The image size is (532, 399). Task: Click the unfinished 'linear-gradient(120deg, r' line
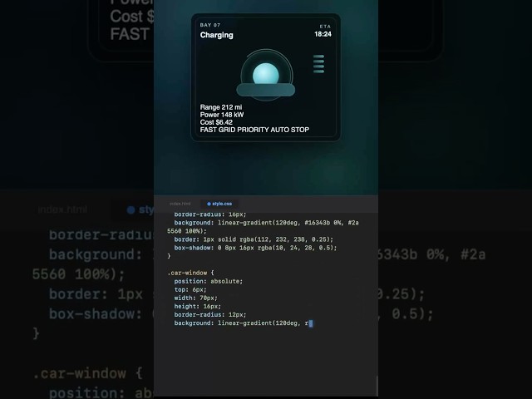pyautogui.click(x=244, y=323)
